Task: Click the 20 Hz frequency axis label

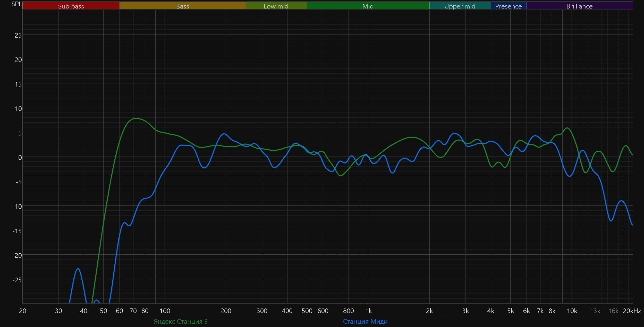Action: point(23,311)
